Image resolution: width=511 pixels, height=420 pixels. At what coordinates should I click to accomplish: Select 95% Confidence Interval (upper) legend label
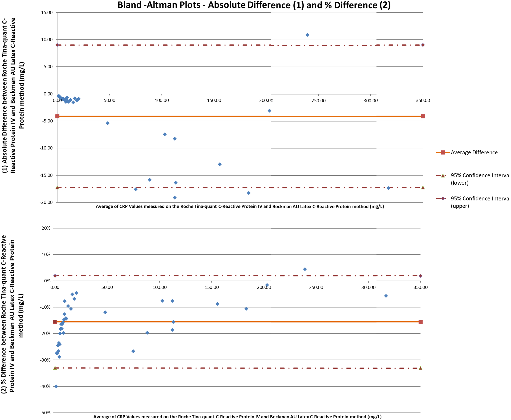pos(481,202)
